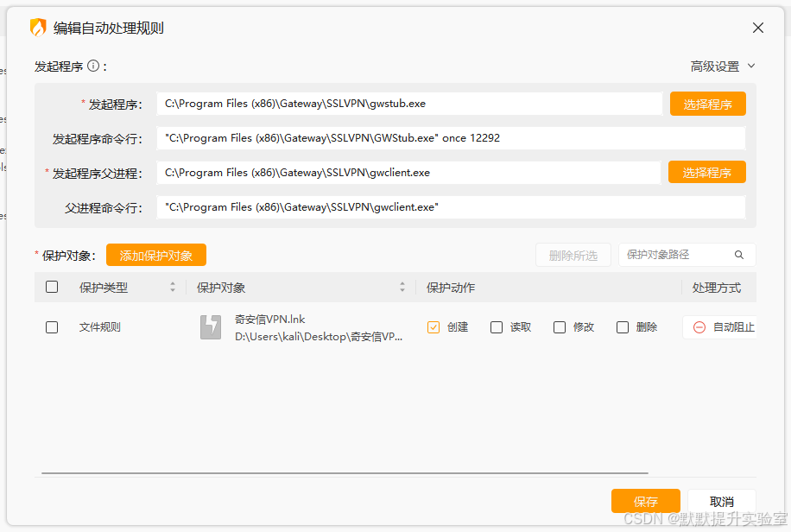This screenshot has height=532, width=791.
Task: Close the 编辑自动处理规则 dialog
Action: click(757, 28)
